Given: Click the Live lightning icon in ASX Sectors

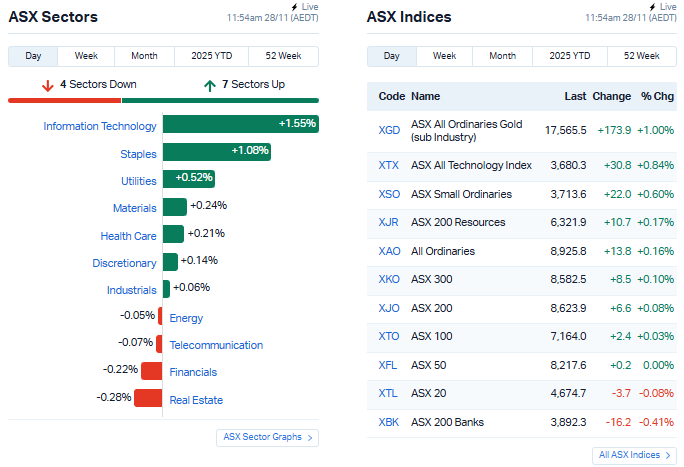Looking at the screenshot, I should point(293,7).
